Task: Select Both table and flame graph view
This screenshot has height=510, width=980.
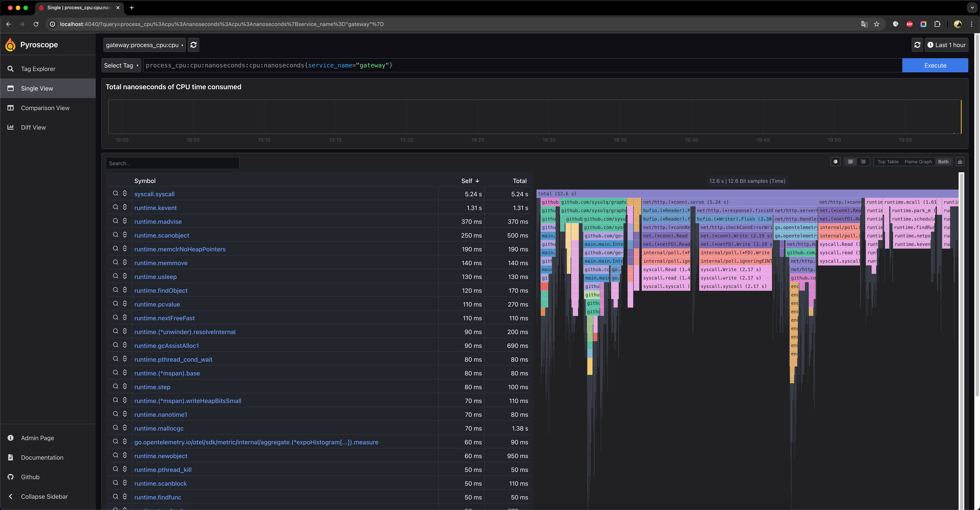Action: tap(943, 162)
